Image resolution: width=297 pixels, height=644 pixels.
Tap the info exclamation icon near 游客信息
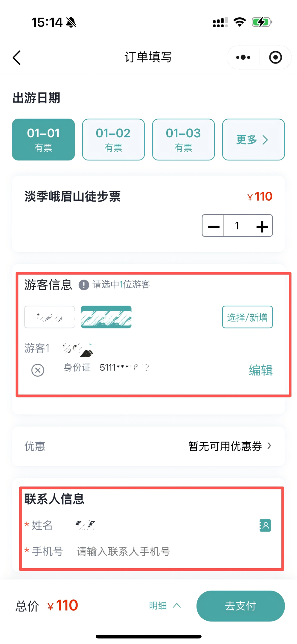coord(84,285)
